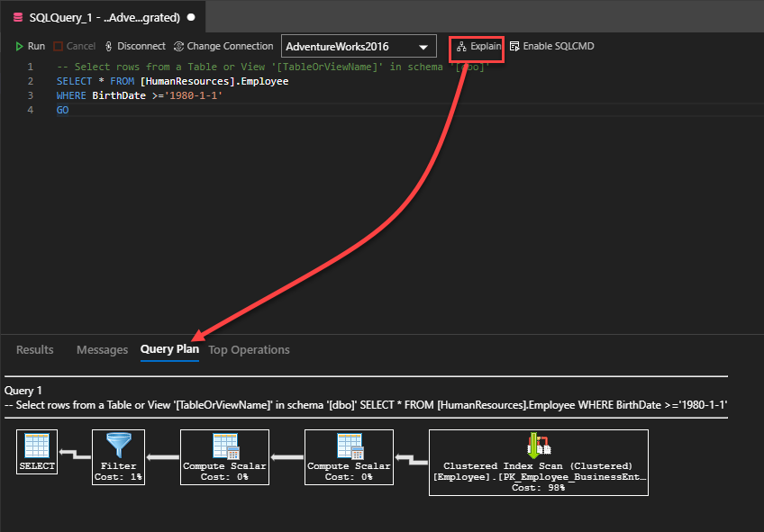Click 'Cost: 1%' label on Filter
The image size is (764, 532).
click(118, 476)
